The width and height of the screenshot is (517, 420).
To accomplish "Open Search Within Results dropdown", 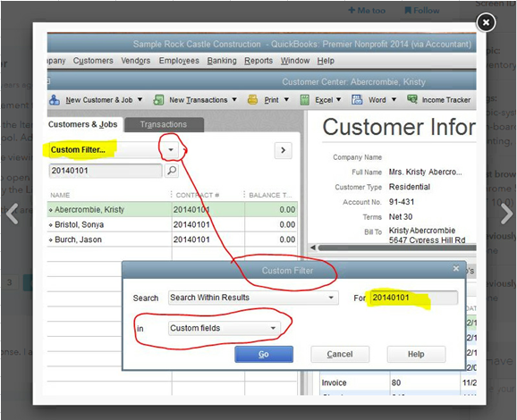I will click(x=253, y=298).
